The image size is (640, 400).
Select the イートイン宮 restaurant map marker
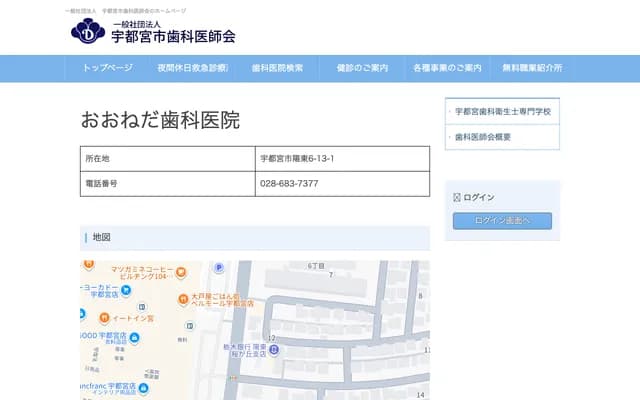104,317
